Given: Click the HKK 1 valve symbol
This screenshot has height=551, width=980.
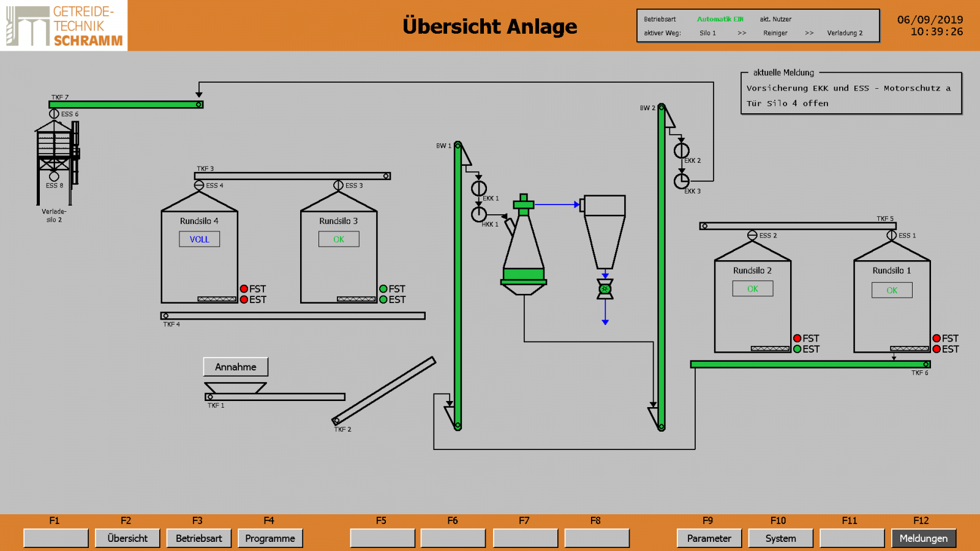Looking at the screenshot, I should (479, 214).
